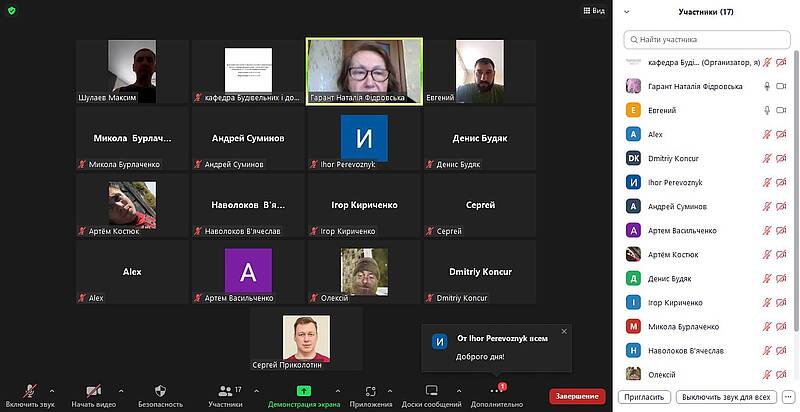
Task: Toggle camera with Начать видео
Action: [x=93, y=390]
